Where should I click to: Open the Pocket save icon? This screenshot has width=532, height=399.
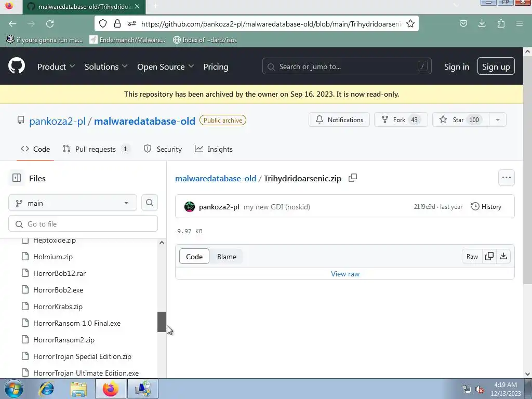(463, 23)
